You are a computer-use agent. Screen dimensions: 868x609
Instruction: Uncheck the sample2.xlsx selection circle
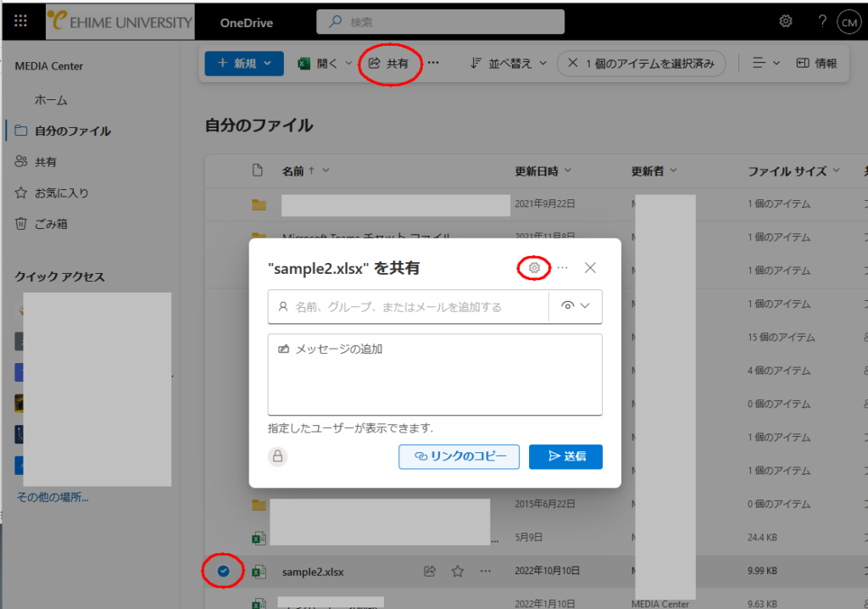pyautogui.click(x=224, y=571)
